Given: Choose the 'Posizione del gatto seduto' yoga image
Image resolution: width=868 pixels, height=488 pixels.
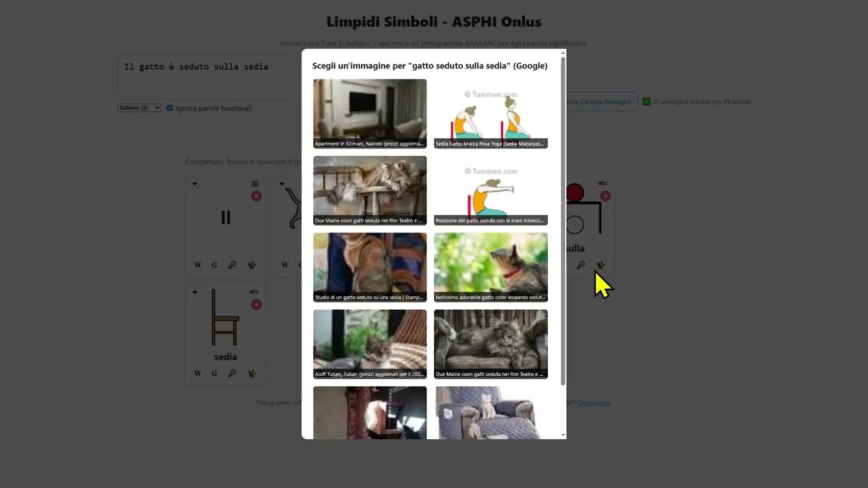Looking at the screenshot, I should coord(491,190).
